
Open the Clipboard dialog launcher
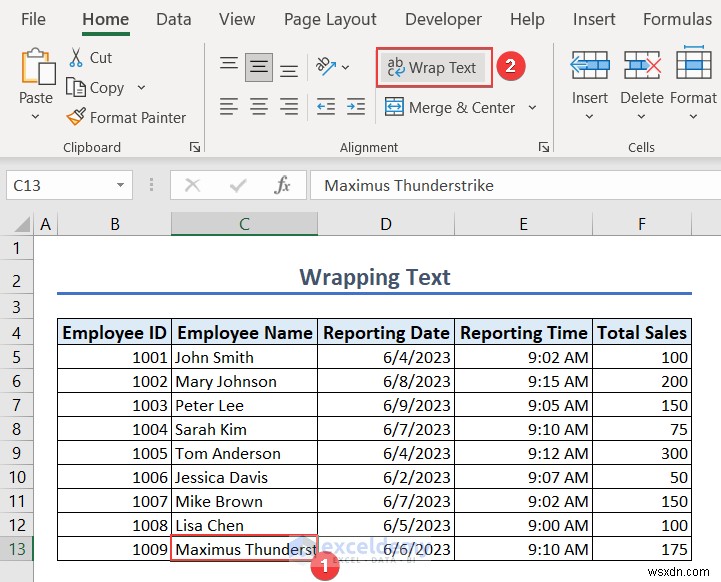(x=195, y=147)
